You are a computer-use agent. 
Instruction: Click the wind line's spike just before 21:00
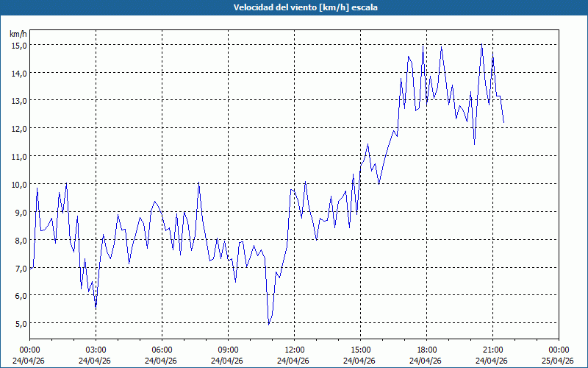click(x=481, y=45)
